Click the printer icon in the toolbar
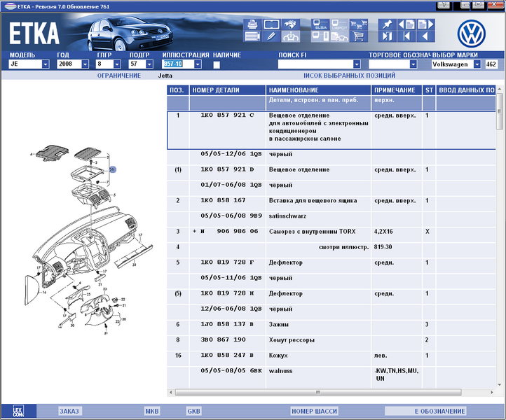This screenshot has width=506, height=420. point(252,24)
